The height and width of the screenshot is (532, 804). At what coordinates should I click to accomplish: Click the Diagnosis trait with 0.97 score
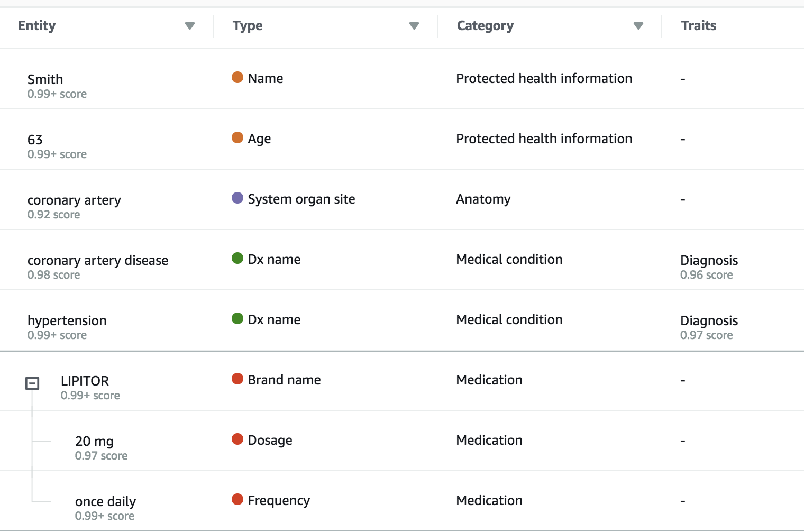click(x=709, y=321)
